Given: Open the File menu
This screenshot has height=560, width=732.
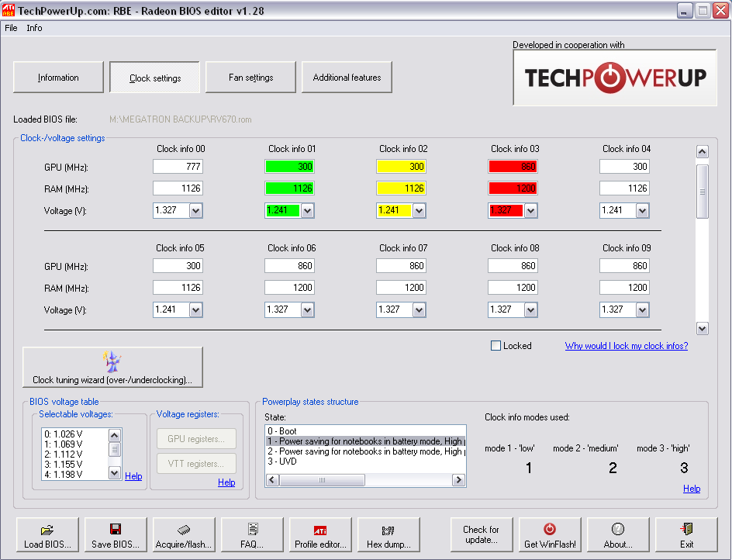Looking at the screenshot, I should click(11, 28).
